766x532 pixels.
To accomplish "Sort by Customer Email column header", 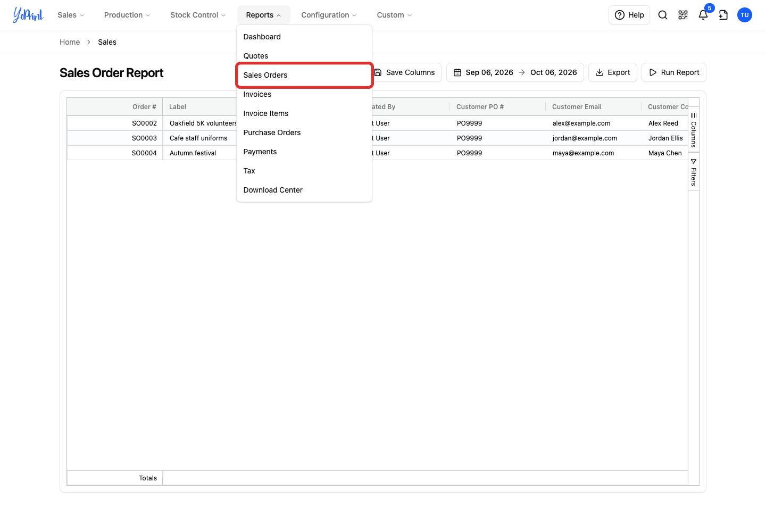I will 593,107.
